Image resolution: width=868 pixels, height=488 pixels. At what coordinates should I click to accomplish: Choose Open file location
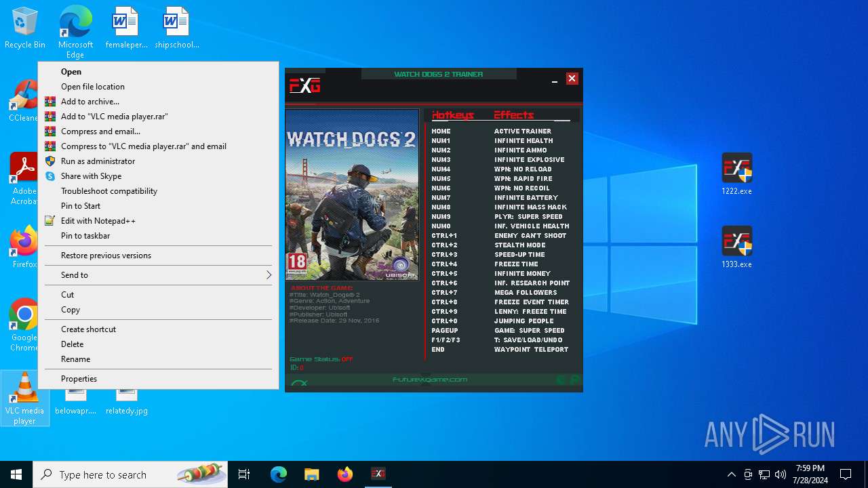(x=158, y=87)
